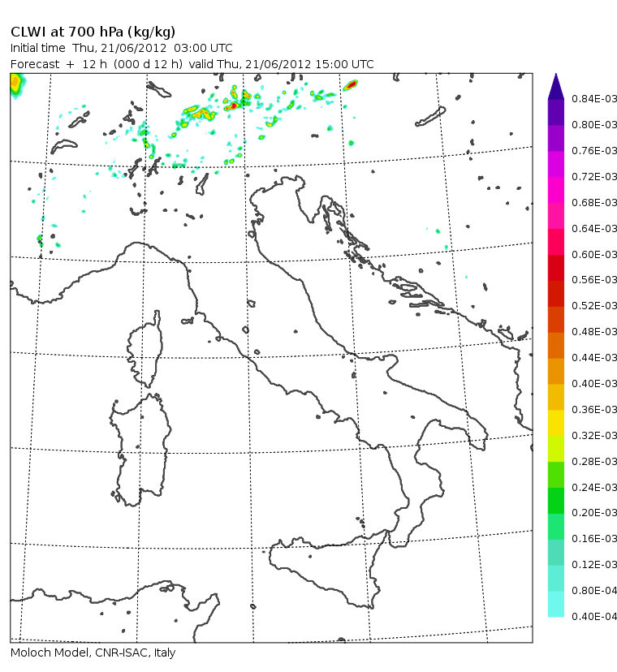Click the 0.16E-03 legend label
Screen dimensions: 617x672
tap(594, 538)
